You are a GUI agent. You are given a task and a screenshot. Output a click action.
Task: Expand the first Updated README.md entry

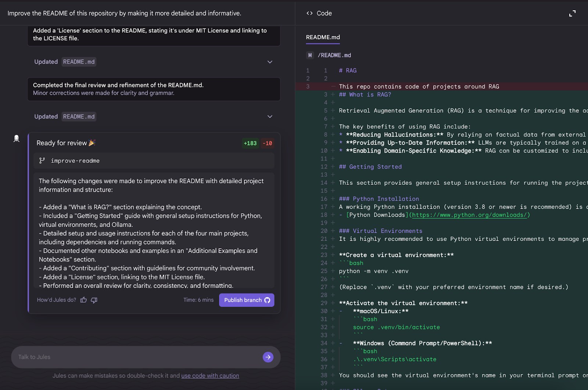coord(270,62)
